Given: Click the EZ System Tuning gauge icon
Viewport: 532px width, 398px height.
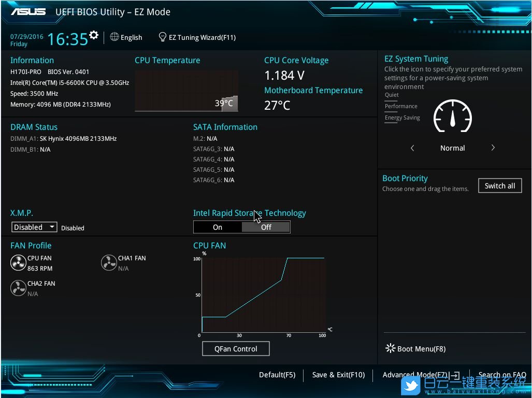Looking at the screenshot, I should point(452,116).
